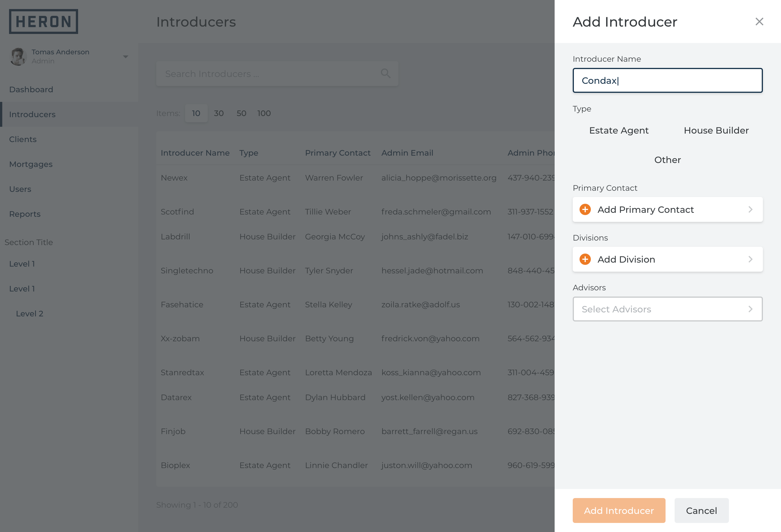Click the Search Introducers field
The height and width of the screenshot is (532, 781).
(x=277, y=74)
